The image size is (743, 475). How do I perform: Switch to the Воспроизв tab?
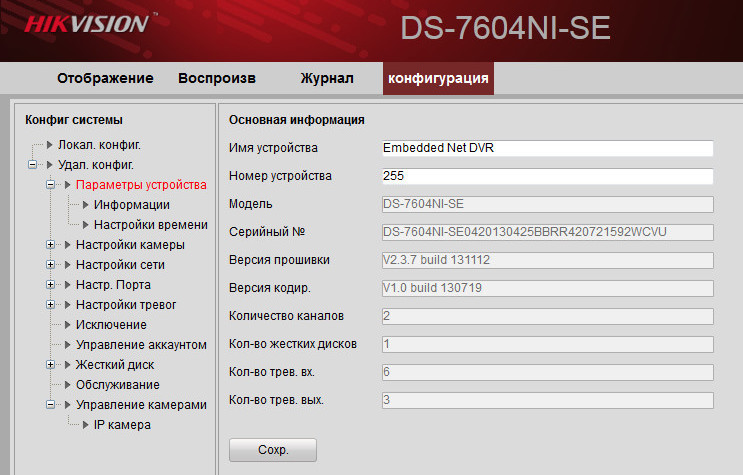[217, 78]
